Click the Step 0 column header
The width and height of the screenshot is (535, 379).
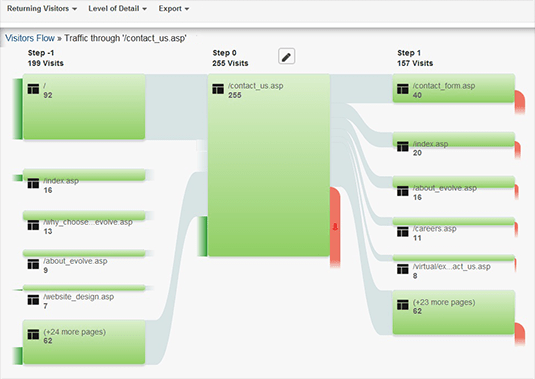click(x=225, y=53)
